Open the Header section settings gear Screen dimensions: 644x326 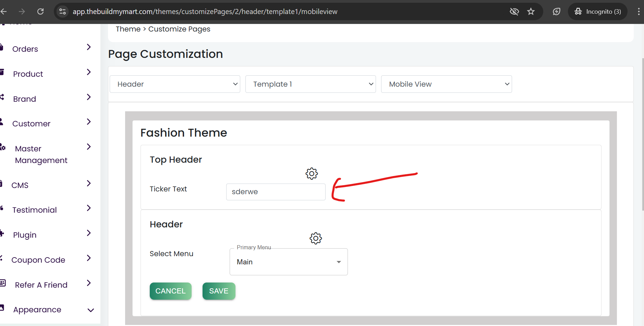click(x=316, y=238)
